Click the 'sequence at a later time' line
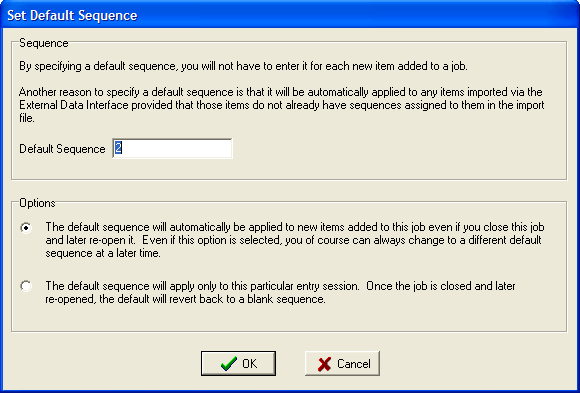The width and height of the screenshot is (580, 393). [x=103, y=253]
